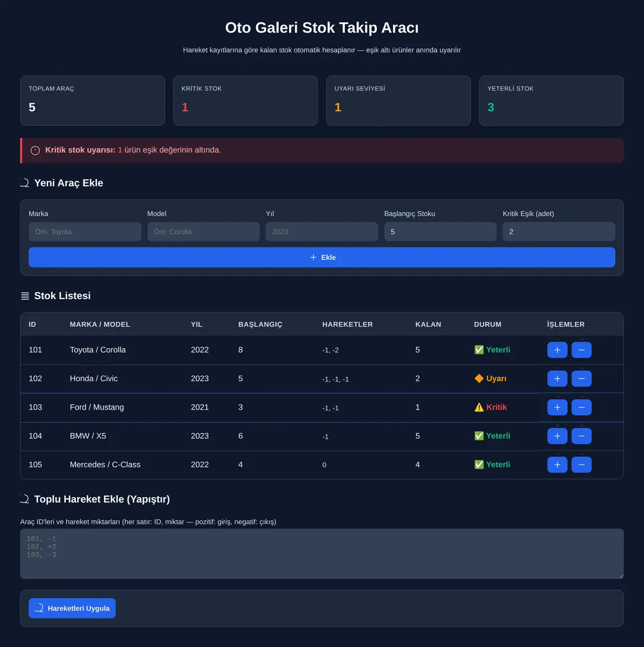Click ID 103 in the stock table

35,408
